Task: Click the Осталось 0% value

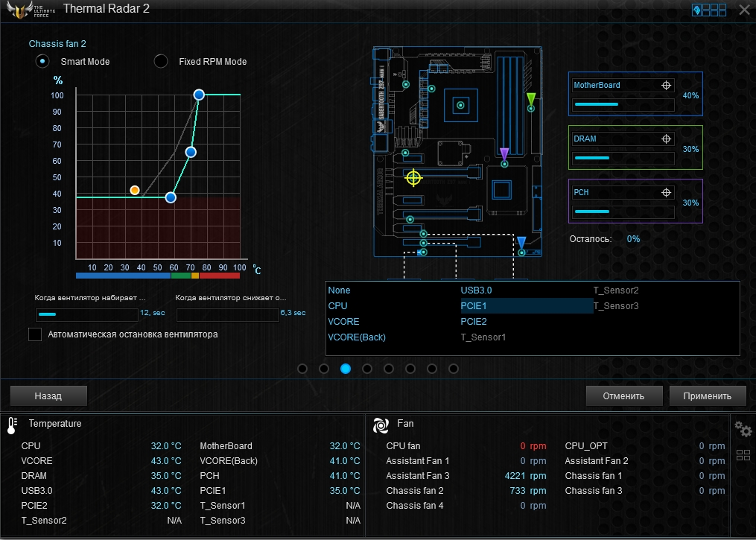Action: [x=634, y=239]
